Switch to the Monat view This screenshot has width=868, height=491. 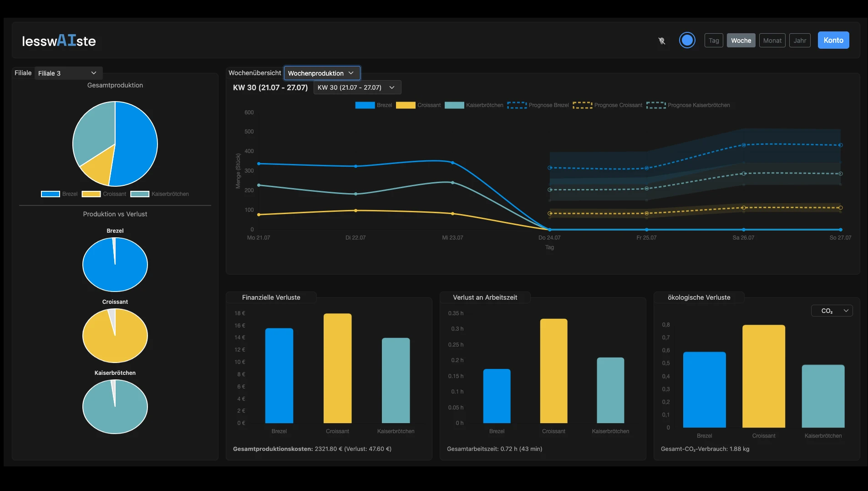click(x=772, y=40)
